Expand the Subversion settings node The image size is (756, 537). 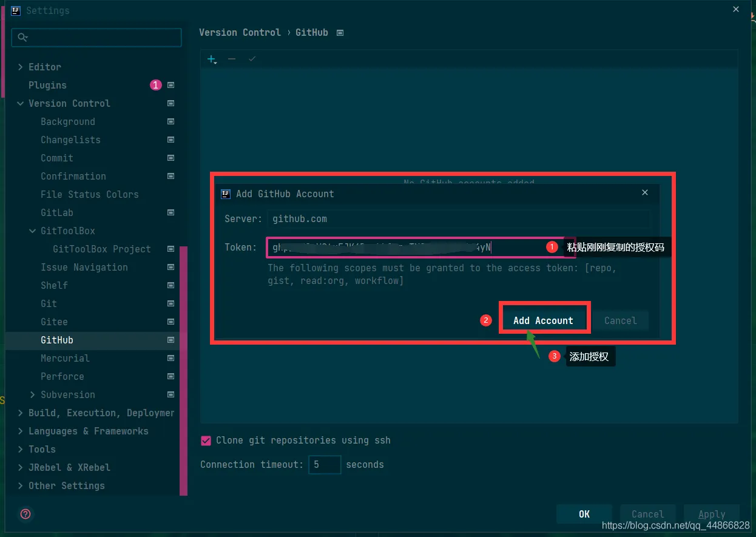tap(33, 394)
